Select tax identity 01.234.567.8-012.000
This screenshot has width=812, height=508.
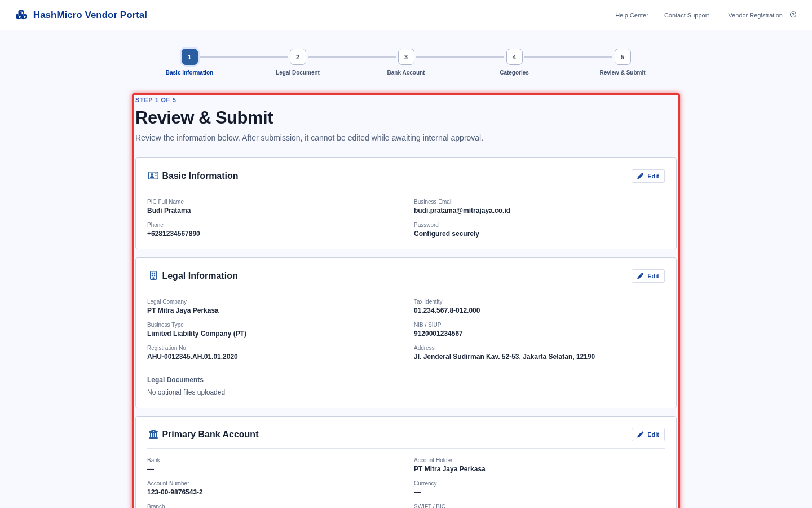[x=447, y=310]
